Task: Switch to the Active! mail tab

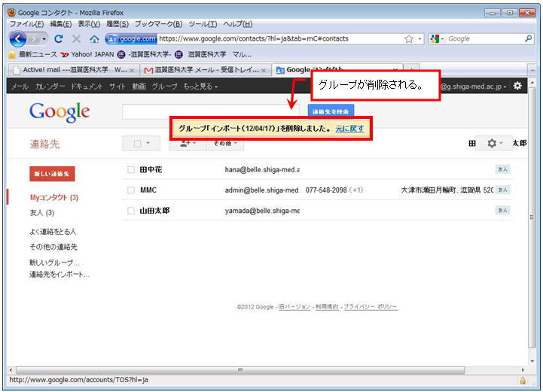Action: pyautogui.click(x=73, y=70)
